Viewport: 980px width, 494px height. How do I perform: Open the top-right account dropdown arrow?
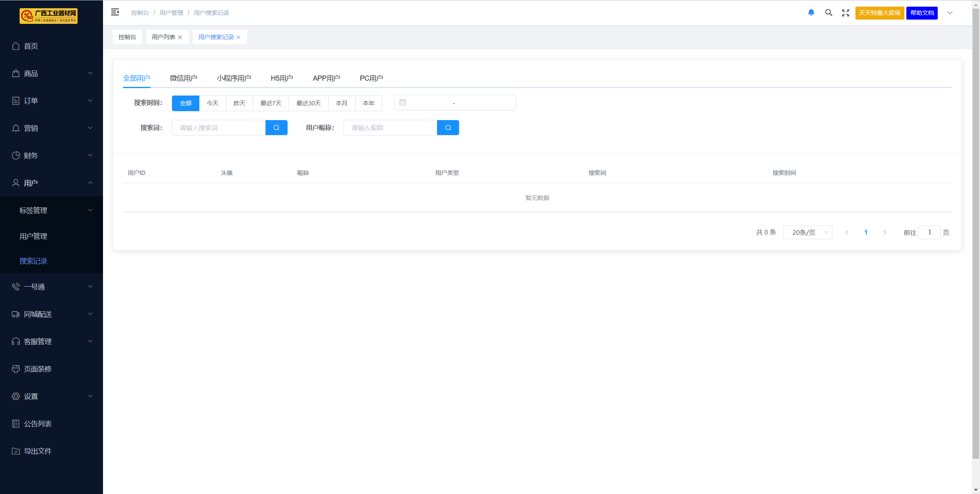pyautogui.click(x=949, y=13)
